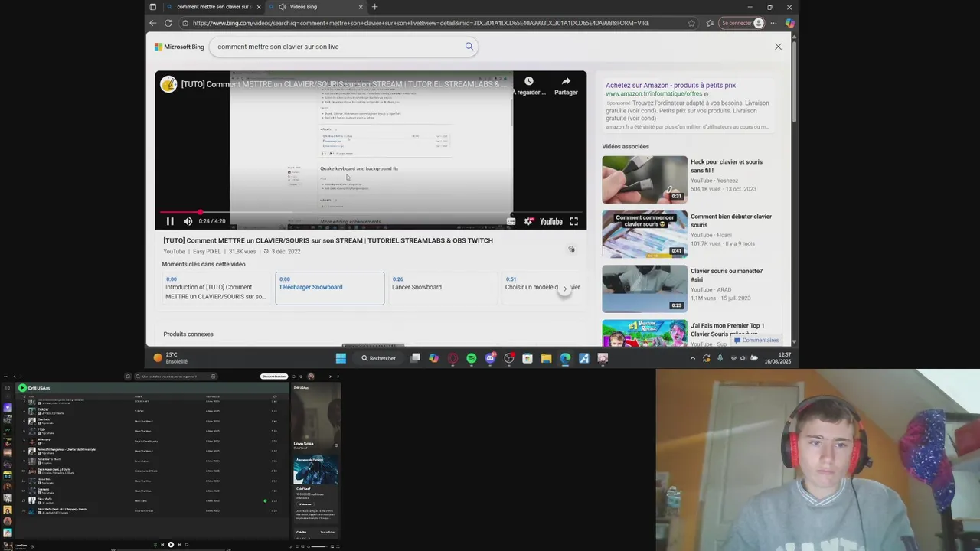Switch to the 'Vidéos Bing' tab

(x=316, y=7)
